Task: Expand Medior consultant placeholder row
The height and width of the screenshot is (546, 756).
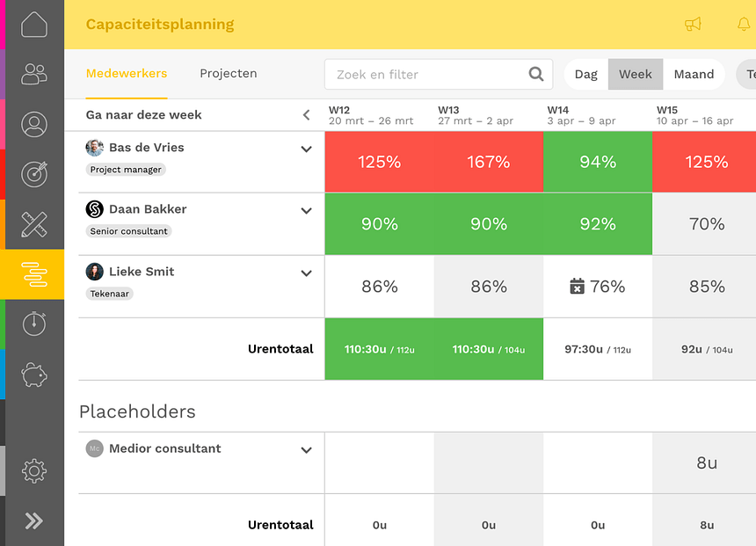Action: click(x=306, y=450)
